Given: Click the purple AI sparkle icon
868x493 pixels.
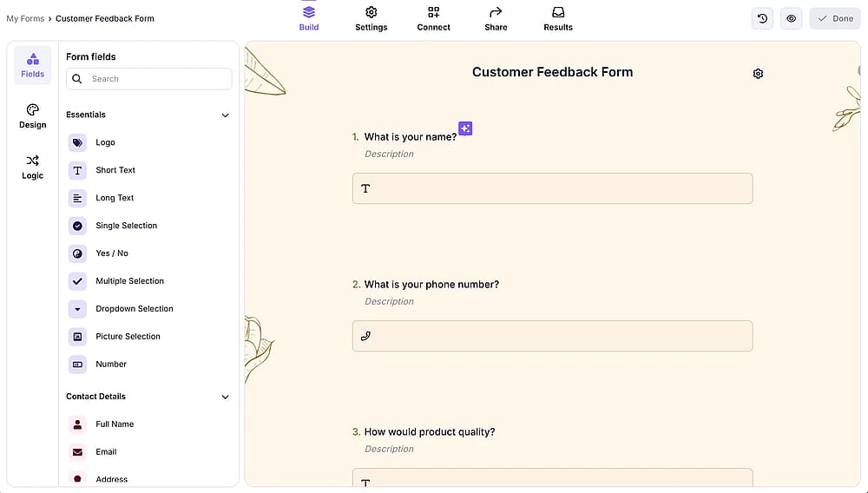Looking at the screenshot, I should click(x=465, y=128).
